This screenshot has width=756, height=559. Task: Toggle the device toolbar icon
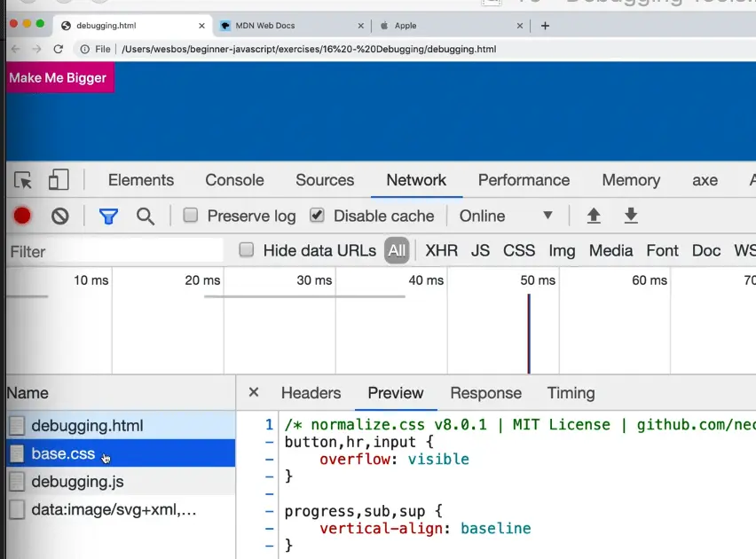point(59,180)
